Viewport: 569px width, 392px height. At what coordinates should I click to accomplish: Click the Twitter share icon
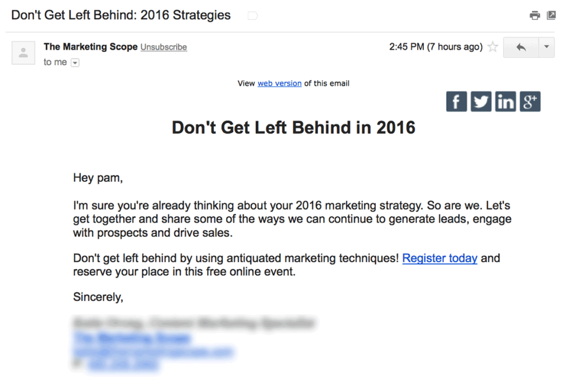tap(481, 101)
